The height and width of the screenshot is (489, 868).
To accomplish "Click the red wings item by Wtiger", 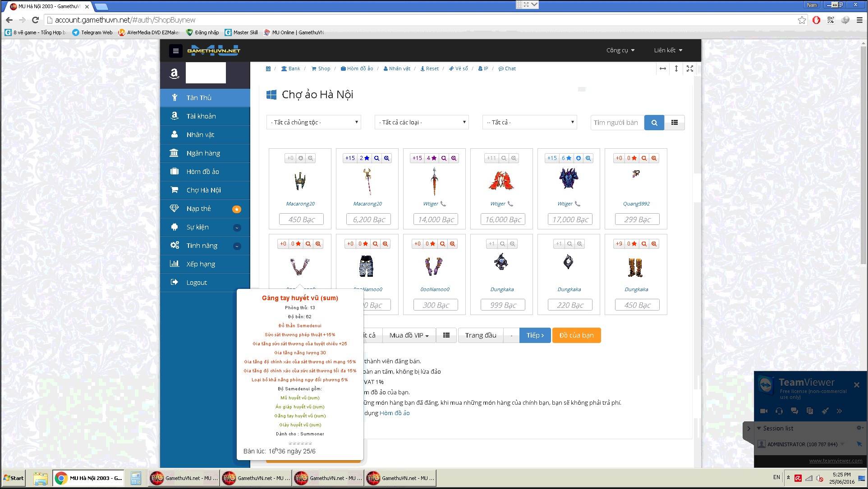I will [x=501, y=181].
